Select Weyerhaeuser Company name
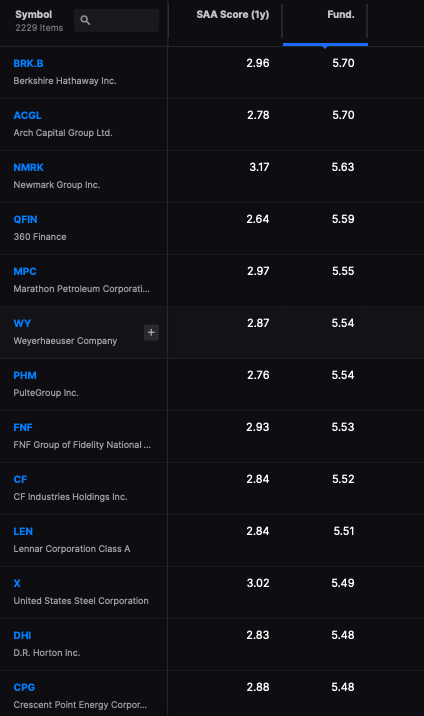424x716 pixels. (x=65, y=341)
